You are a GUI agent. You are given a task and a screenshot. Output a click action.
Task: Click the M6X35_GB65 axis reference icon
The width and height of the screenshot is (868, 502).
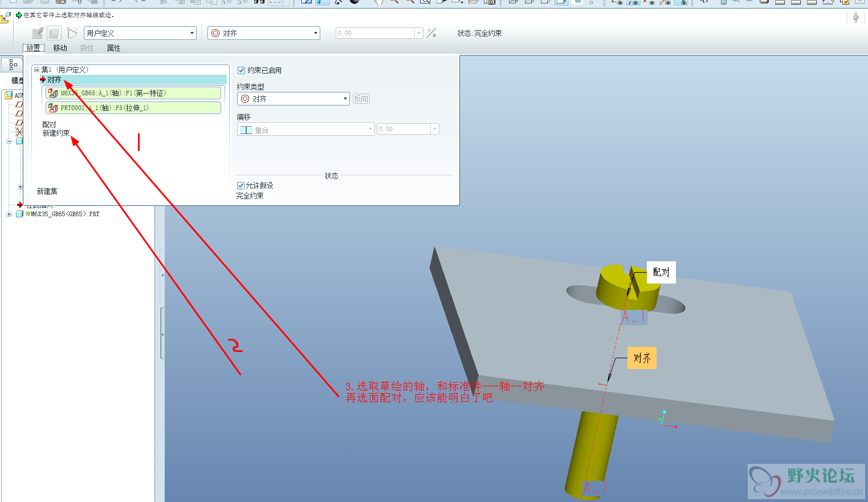click(53, 93)
